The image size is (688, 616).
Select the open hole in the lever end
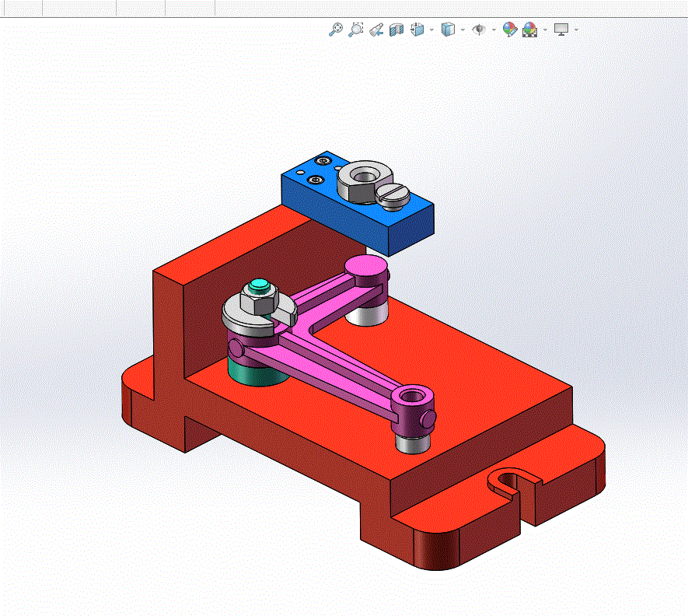(x=410, y=397)
